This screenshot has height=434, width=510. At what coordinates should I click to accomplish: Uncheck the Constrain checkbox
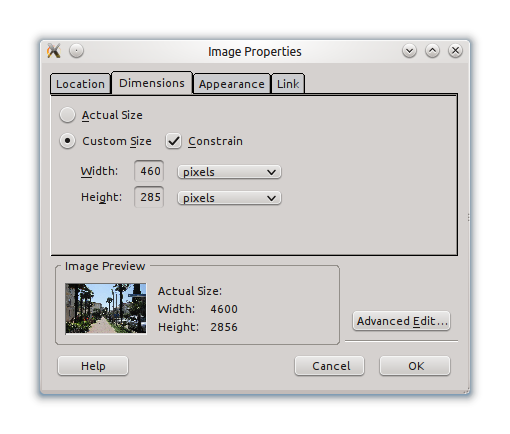(x=173, y=141)
